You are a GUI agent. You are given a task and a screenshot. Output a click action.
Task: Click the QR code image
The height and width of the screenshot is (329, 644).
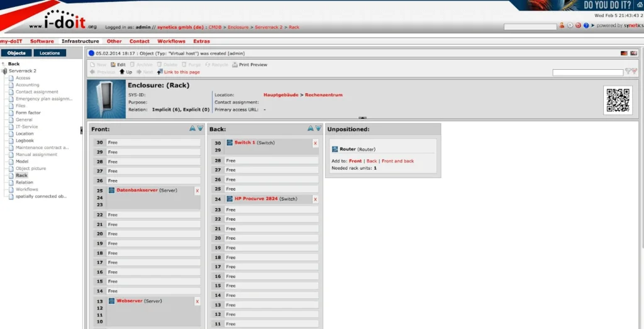(x=618, y=100)
